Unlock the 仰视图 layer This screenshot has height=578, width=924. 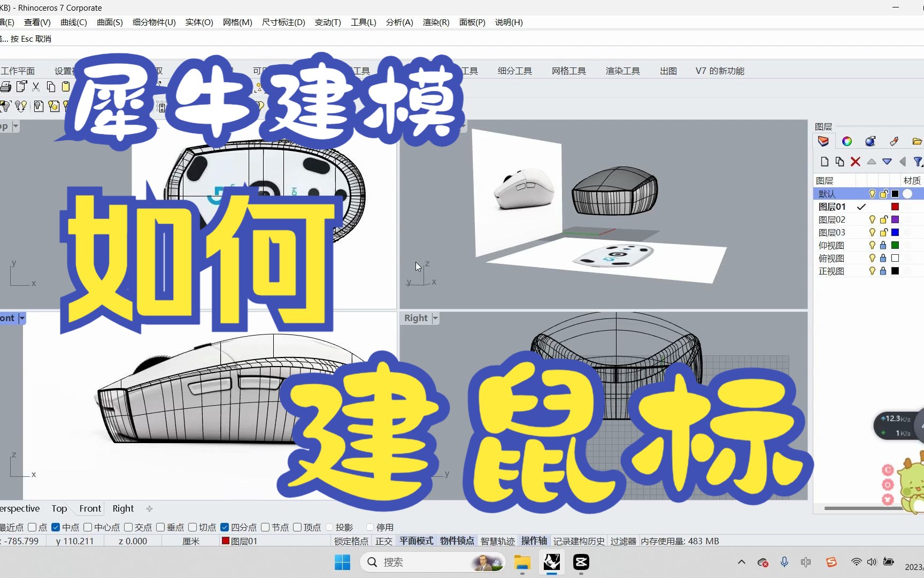coord(884,245)
